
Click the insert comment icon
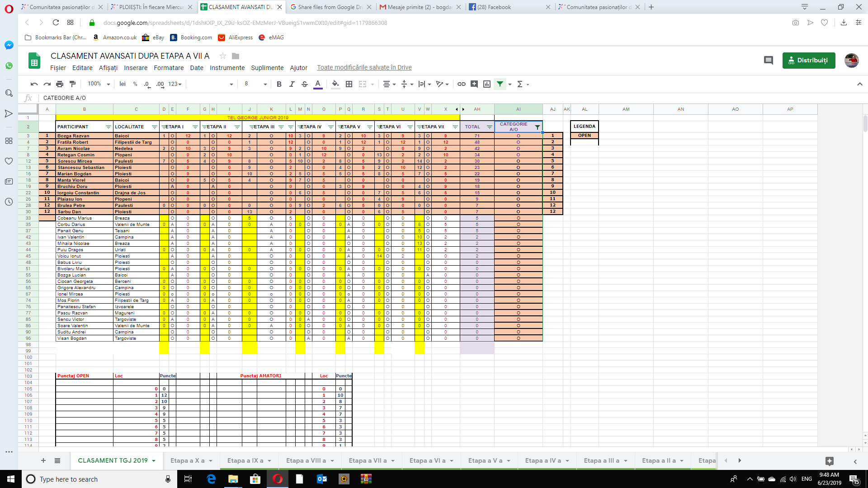coord(474,84)
